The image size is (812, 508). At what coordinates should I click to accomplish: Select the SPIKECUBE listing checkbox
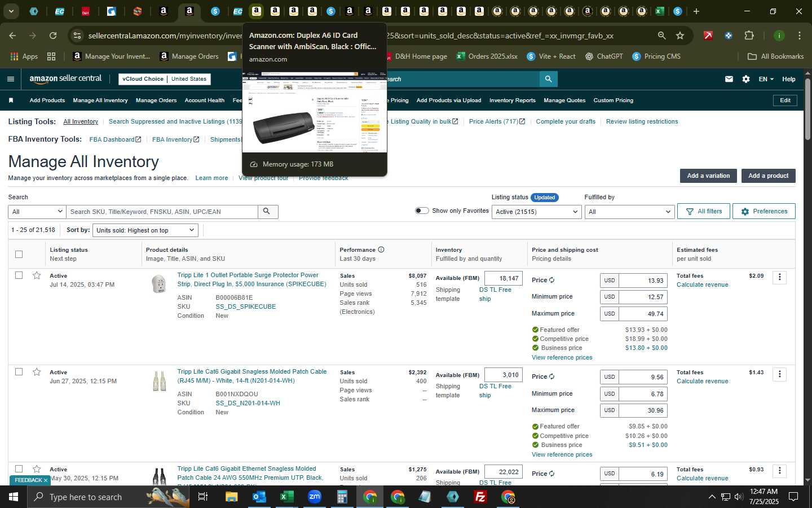pos(19,275)
